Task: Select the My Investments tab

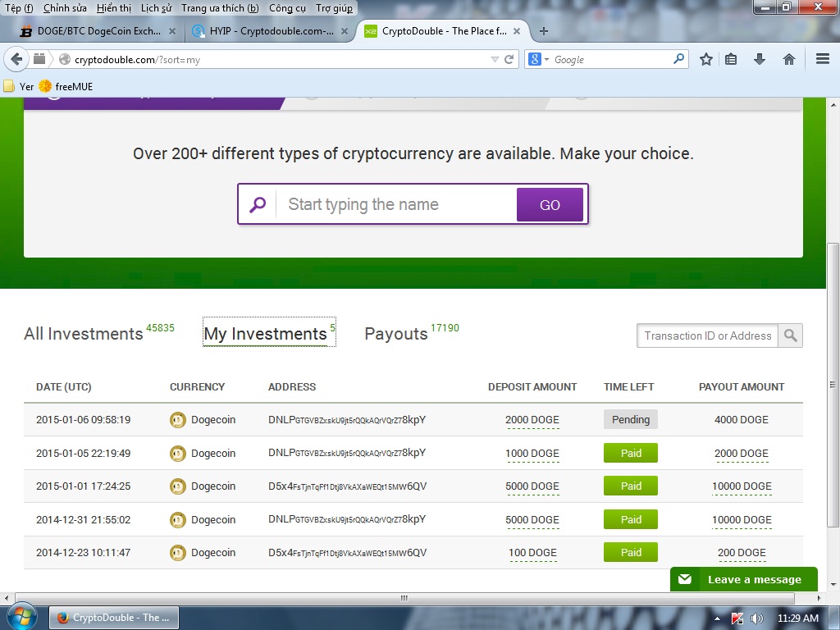Action: pos(269,333)
